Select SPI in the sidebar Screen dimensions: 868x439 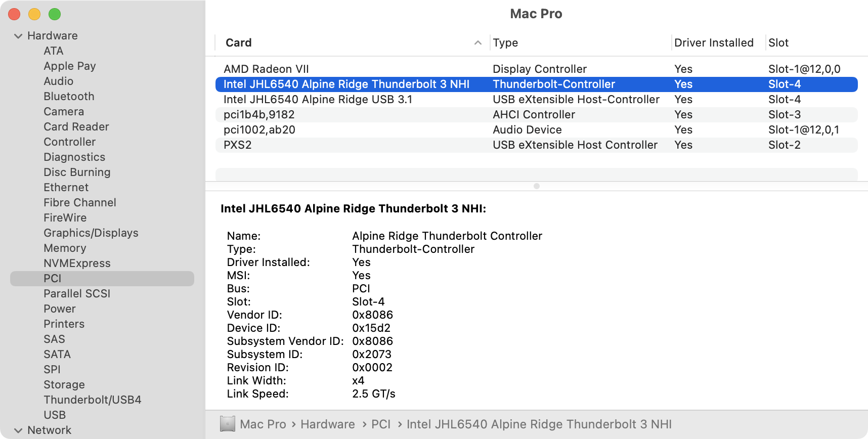coord(52,370)
